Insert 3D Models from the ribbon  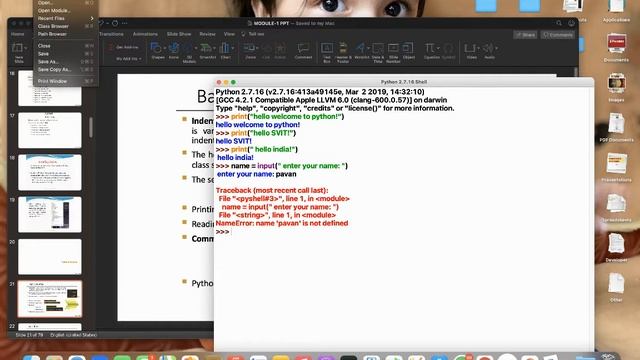pos(188,48)
